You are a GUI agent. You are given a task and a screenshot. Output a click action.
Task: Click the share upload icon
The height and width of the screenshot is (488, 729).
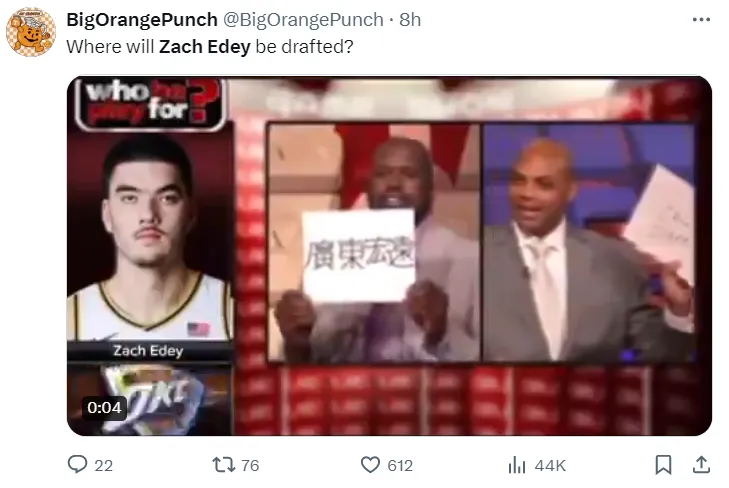pyautogui.click(x=701, y=464)
